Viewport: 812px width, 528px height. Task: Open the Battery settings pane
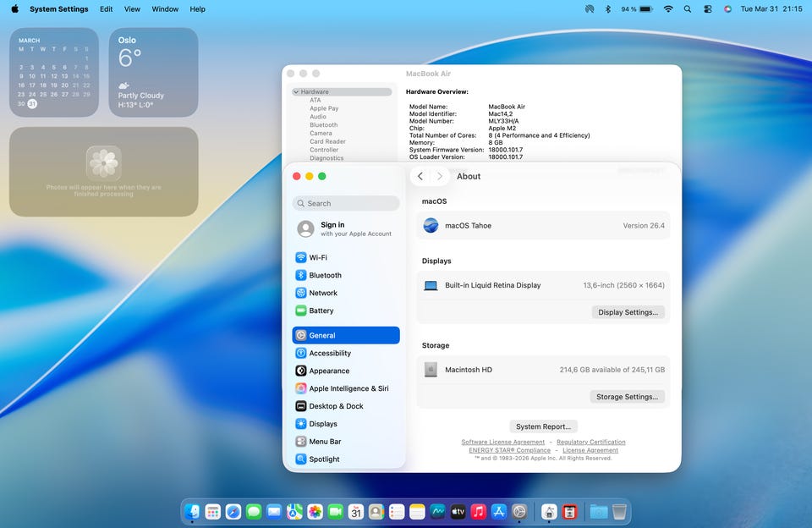321,311
